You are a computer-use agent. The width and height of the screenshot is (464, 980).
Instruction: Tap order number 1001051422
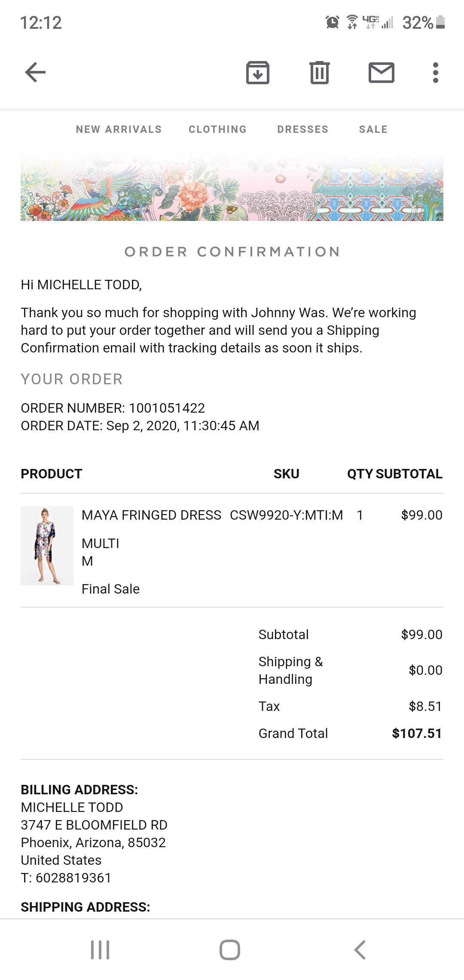coord(167,408)
